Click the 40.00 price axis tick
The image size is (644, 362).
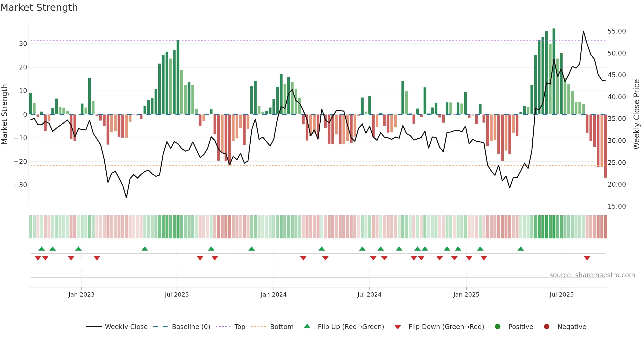[x=617, y=97]
